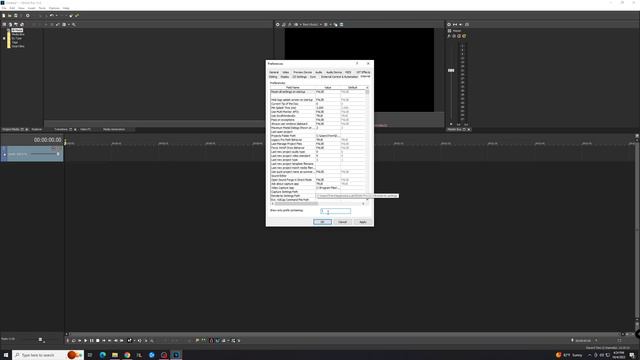
Task: Click the VEGAS Pro taskbar icon
Action: tap(176, 355)
